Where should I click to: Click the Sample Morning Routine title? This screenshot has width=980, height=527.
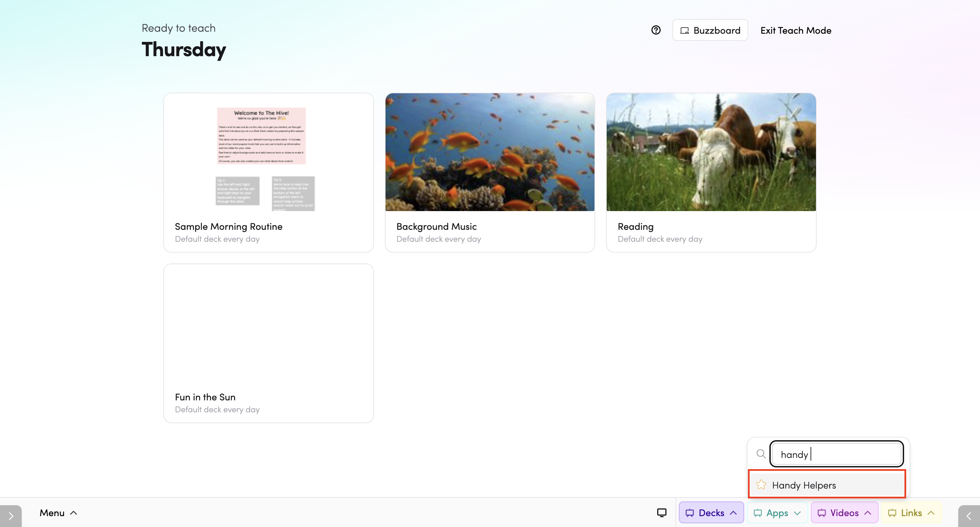tap(229, 227)
